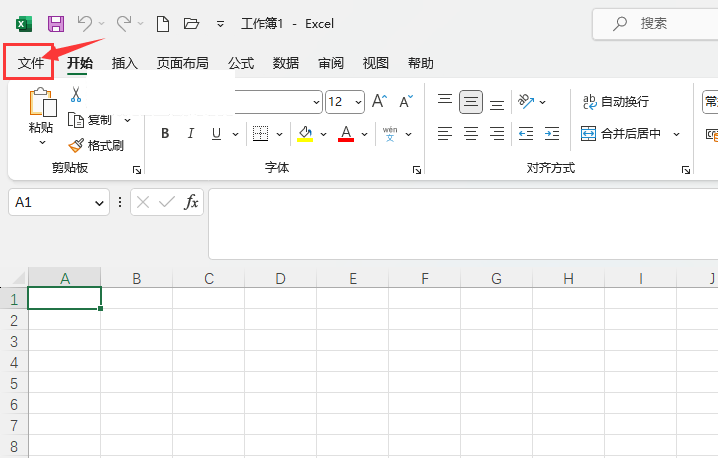Expand phonetic guide dropdown arrow
This screenshot has height=458, width=718.
coord(408,134)
